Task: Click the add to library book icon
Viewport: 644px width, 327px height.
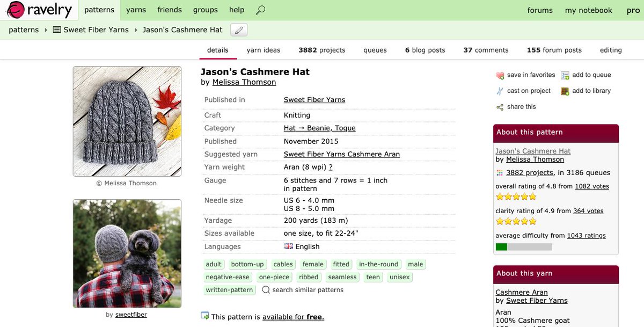Action: pos(565,91)
